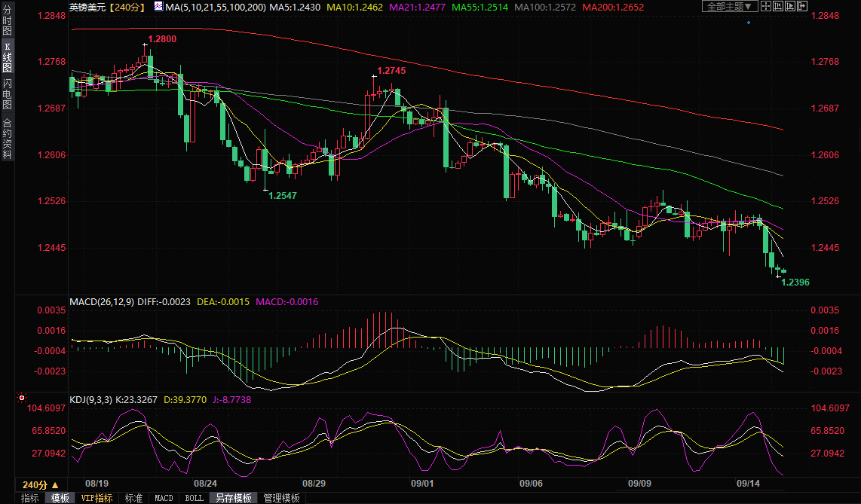Screen dimensions: 861x504
Task: Click the chart replay play icon
Action: [789, 6]
